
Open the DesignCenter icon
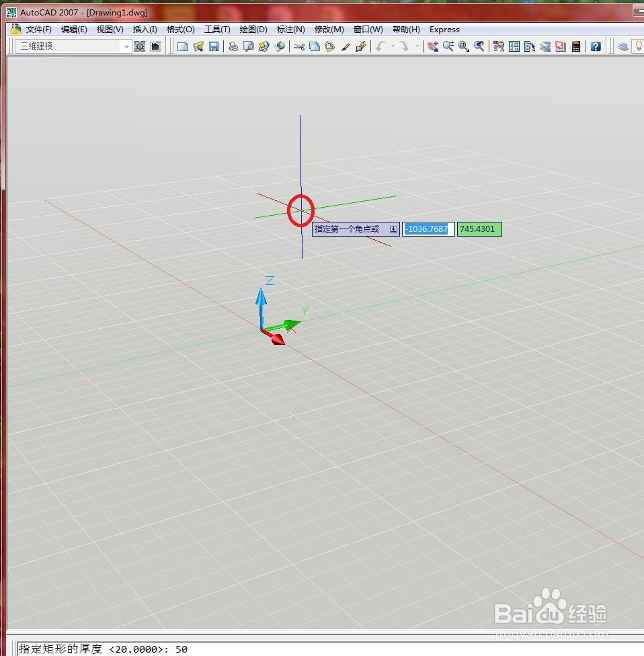click(514, 46)
